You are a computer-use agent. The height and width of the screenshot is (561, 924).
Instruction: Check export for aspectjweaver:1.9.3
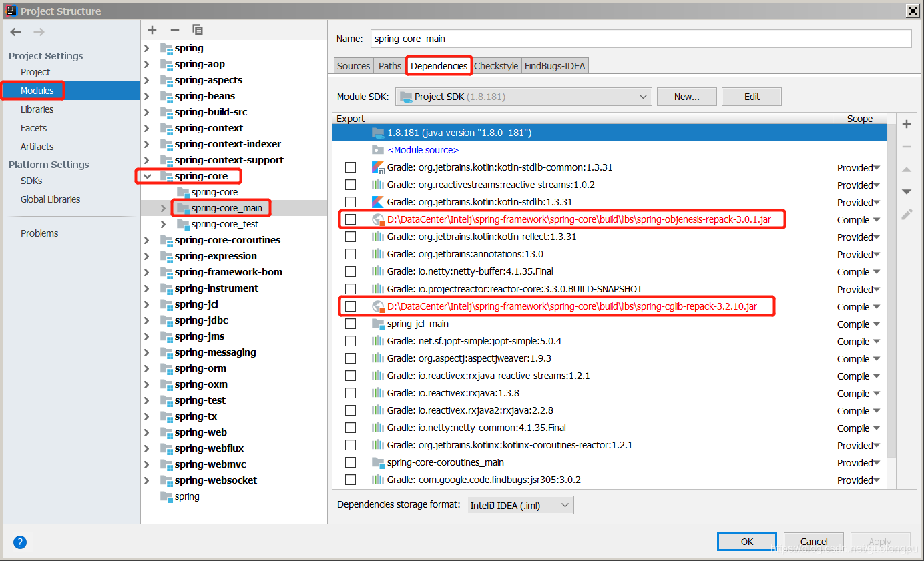click(x=351, y=358)
